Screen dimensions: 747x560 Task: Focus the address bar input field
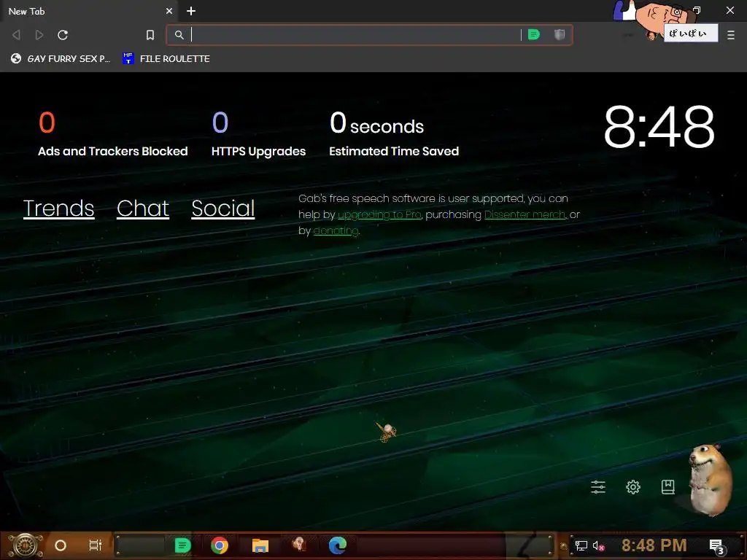click(355, 35)
